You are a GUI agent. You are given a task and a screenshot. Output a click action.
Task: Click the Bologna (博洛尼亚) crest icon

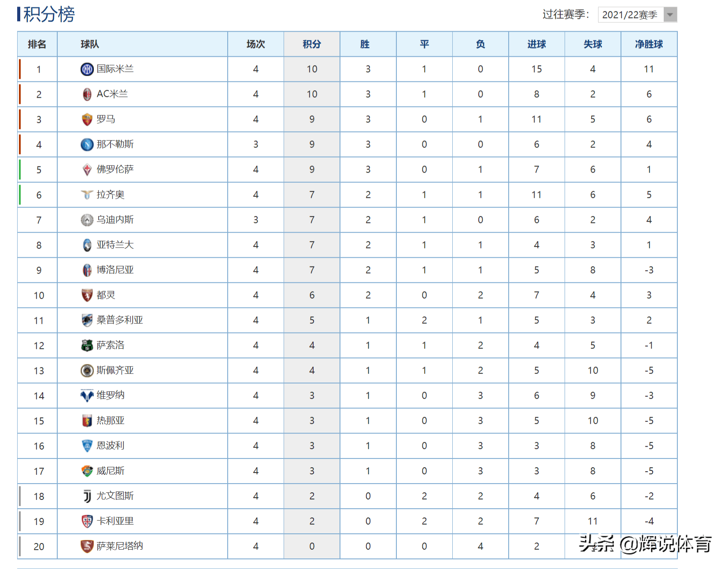pyautogui.click(x=87, y=270)
